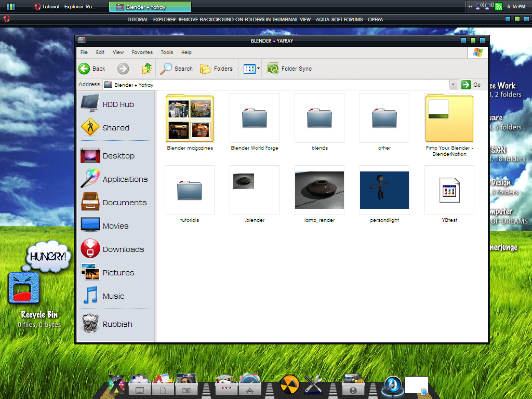Click the 5:16 PM clock
The image size is (532, 399).
(516, 6)
